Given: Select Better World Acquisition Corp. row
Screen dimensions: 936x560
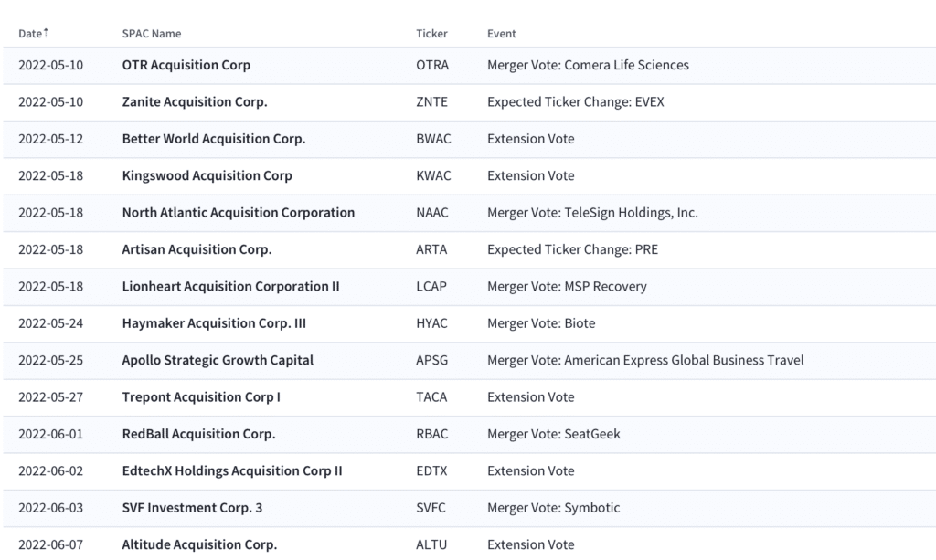Looking at the screenshot, I should tap(213, 139).
